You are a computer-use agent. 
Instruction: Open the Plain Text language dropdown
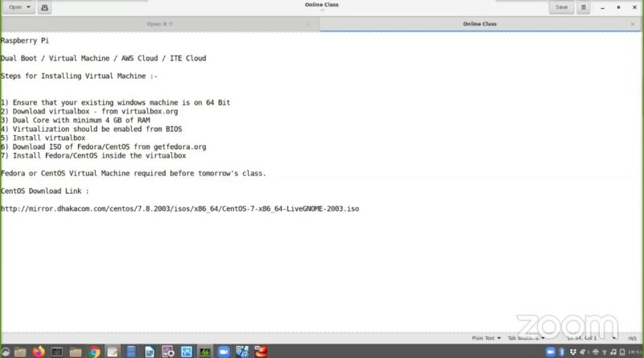pos(486,338)
